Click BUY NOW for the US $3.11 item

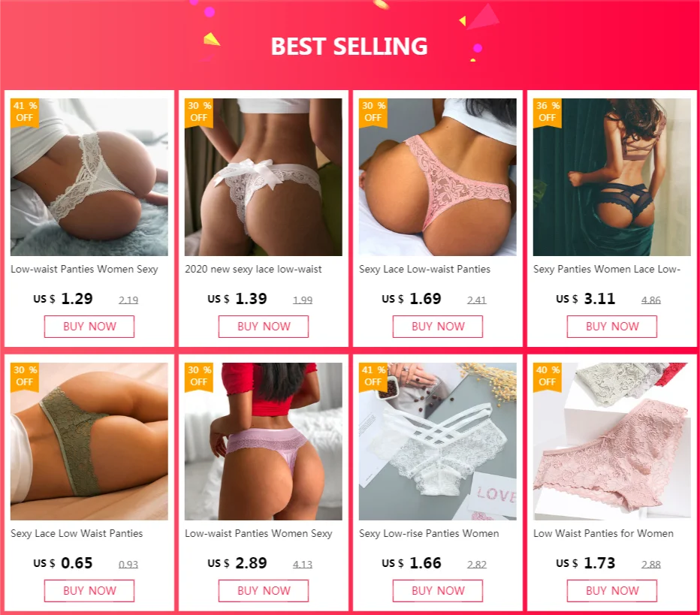[x=612, y=327]
